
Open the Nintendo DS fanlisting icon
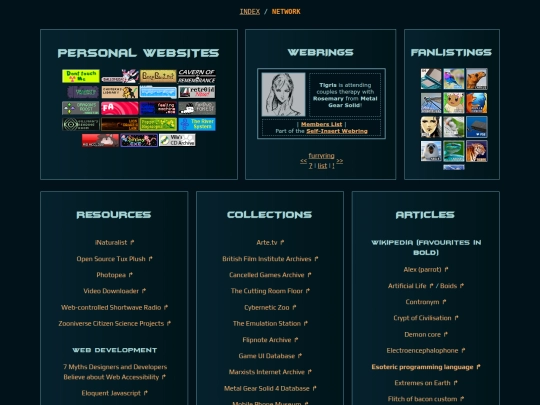point(431,79)
